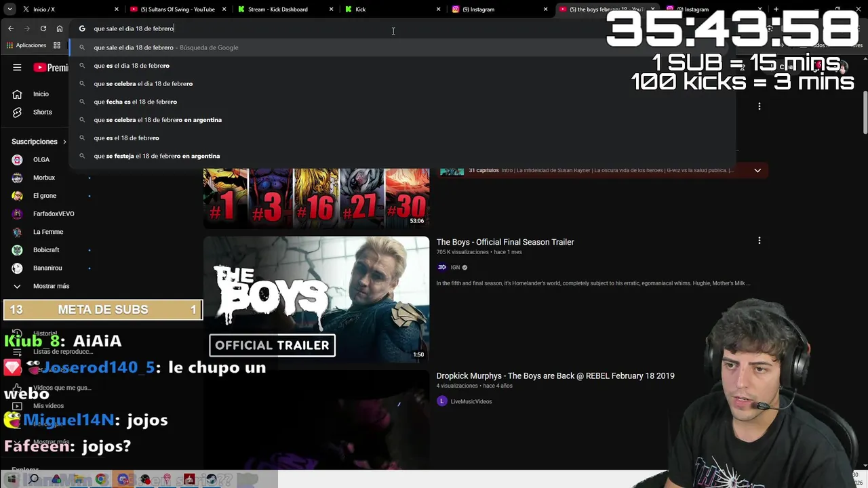868x488 pixels.
Task: Open the Aplicaciones bookmarks shortcut
Action: pyautogui.click(x=26, y=45)
